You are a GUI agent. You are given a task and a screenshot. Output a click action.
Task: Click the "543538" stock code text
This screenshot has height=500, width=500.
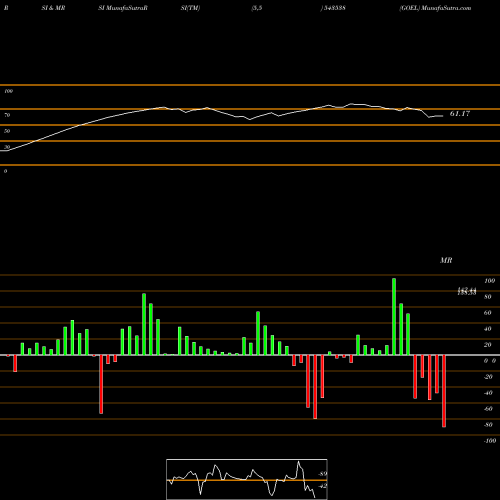pyautogui.click(x=334, y=8)
